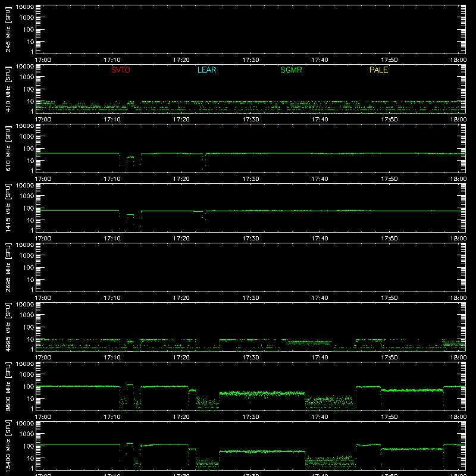Click the 10 tick value on 1415 MHz axis
The image size is (476, 476).
point(30,220)
